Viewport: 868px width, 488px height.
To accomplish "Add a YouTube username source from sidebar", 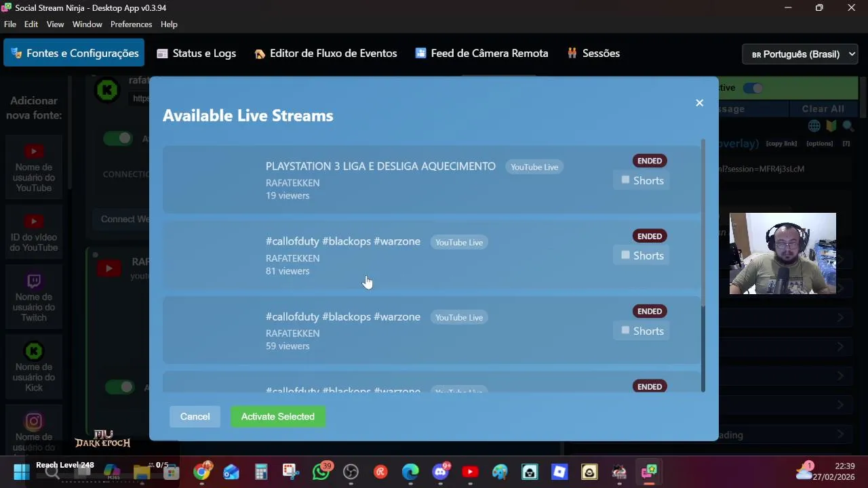I will coord(34,168).
